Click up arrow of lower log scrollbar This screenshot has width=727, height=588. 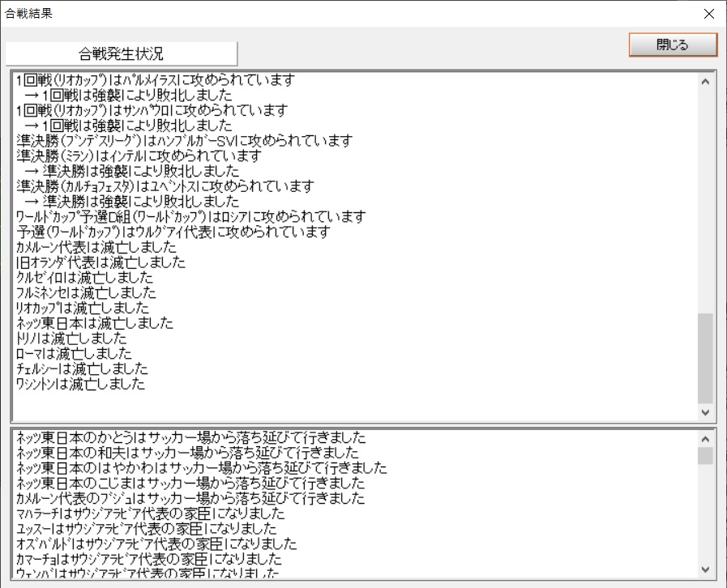705,438
